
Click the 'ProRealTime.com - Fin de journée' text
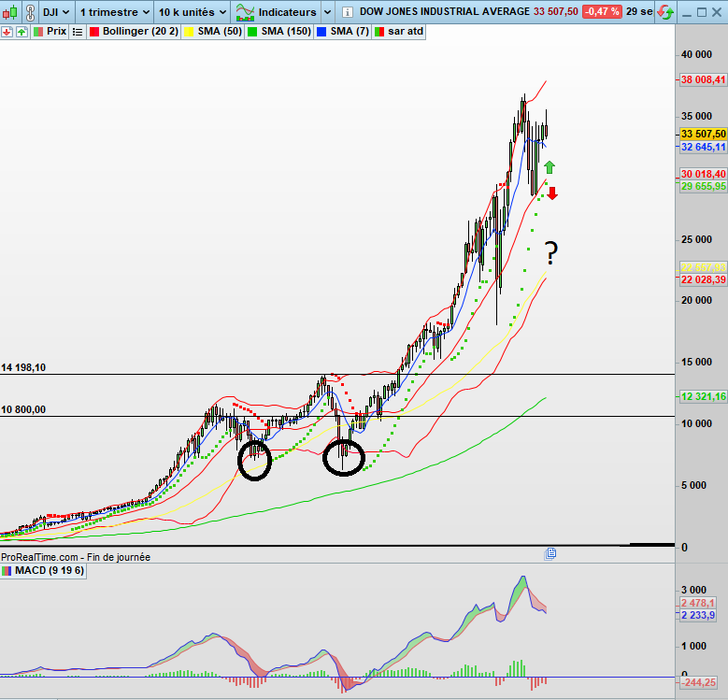[x=76, y=557]
